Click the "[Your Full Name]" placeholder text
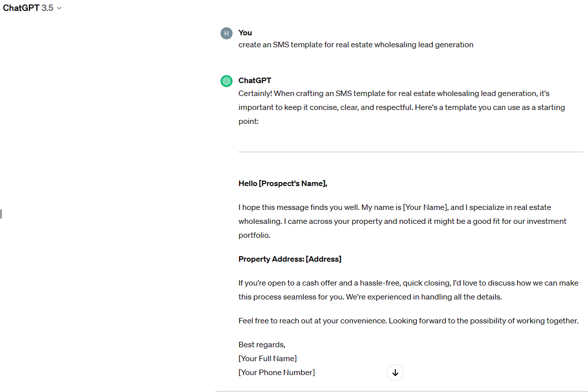 tap(267, 359)
